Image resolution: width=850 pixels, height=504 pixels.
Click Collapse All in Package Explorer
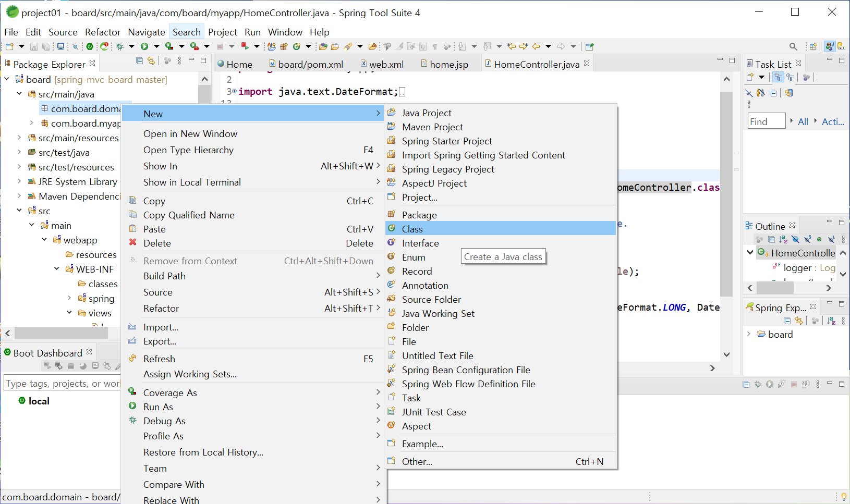139,61
